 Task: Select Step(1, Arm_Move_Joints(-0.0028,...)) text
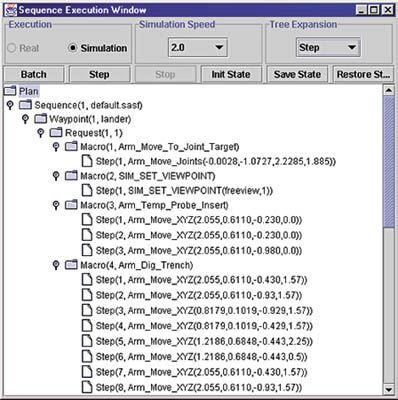pyautogui.click(x=216, y=162)
